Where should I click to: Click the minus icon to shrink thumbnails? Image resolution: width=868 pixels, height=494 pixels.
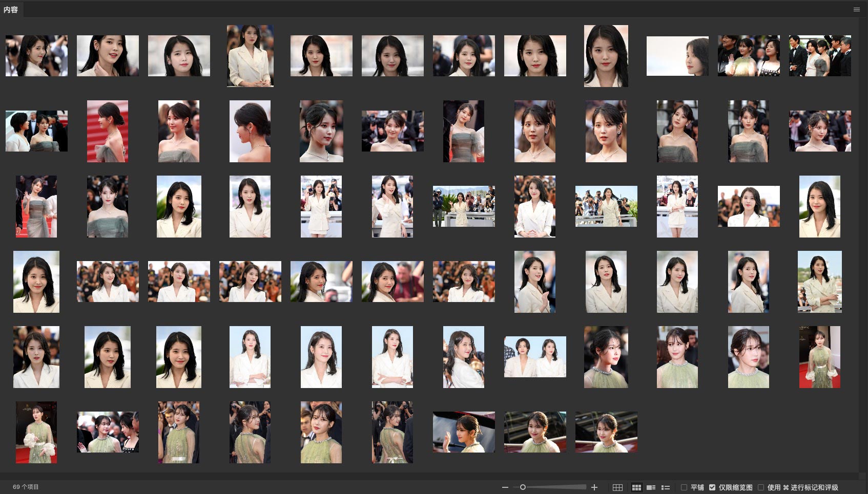(x=505, y=487)
